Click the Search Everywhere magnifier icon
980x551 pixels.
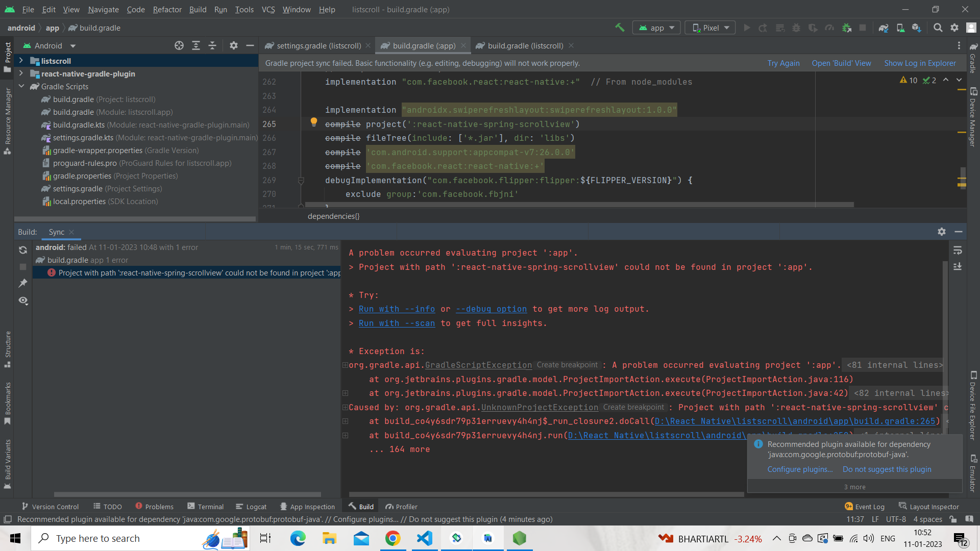(x=938, y=28)
